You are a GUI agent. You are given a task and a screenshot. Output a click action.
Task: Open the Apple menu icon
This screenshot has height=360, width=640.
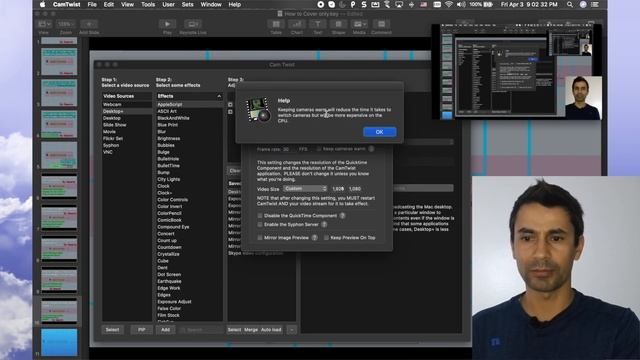coord(42,4)
